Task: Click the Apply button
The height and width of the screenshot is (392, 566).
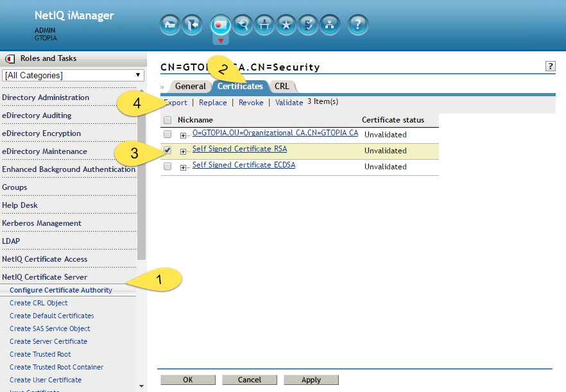Action: (x=311, y=379)
